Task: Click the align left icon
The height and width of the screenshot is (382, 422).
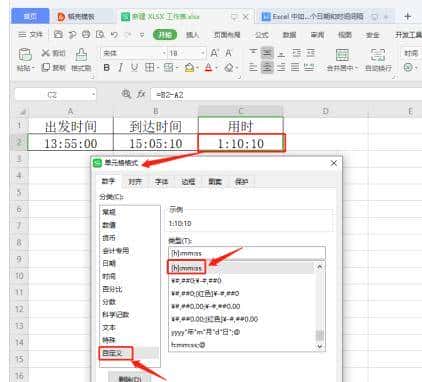Action: tap(253, 67)
